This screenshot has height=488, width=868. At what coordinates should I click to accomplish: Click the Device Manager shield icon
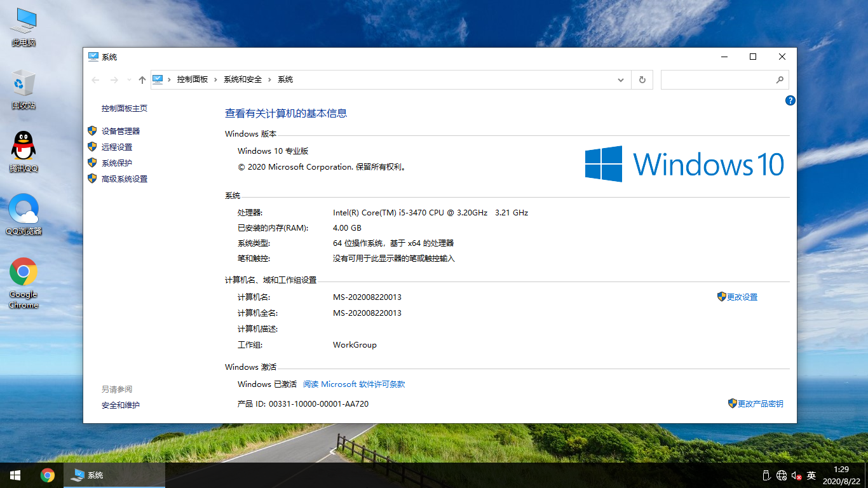tap(92, 131)
